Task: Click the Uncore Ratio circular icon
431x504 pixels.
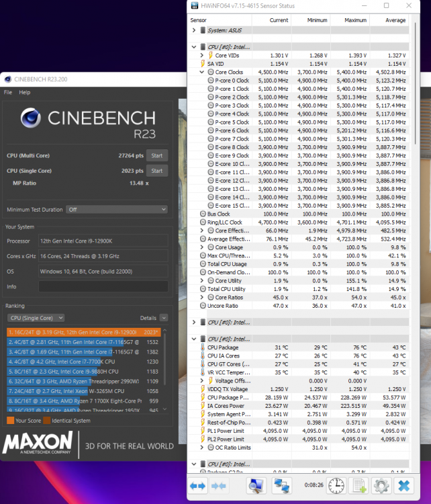Action: pos(203,306)
